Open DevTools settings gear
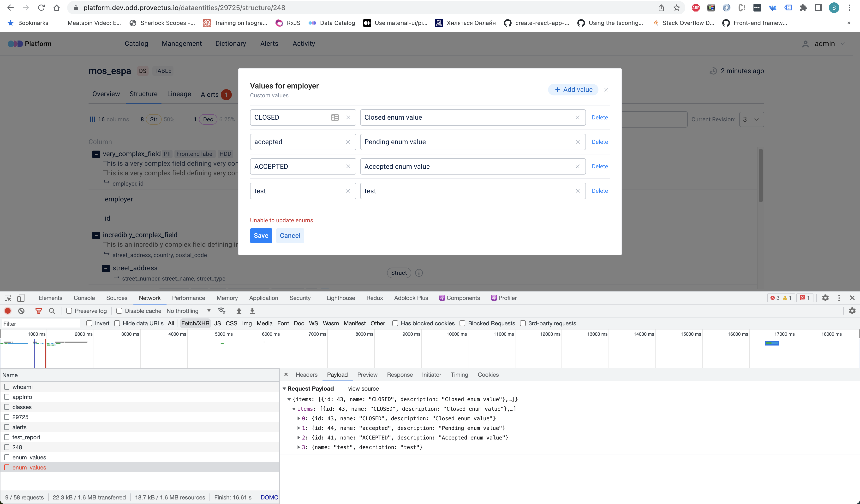The height and width of the screenshot is (504, 860). (x=825, y=298)
